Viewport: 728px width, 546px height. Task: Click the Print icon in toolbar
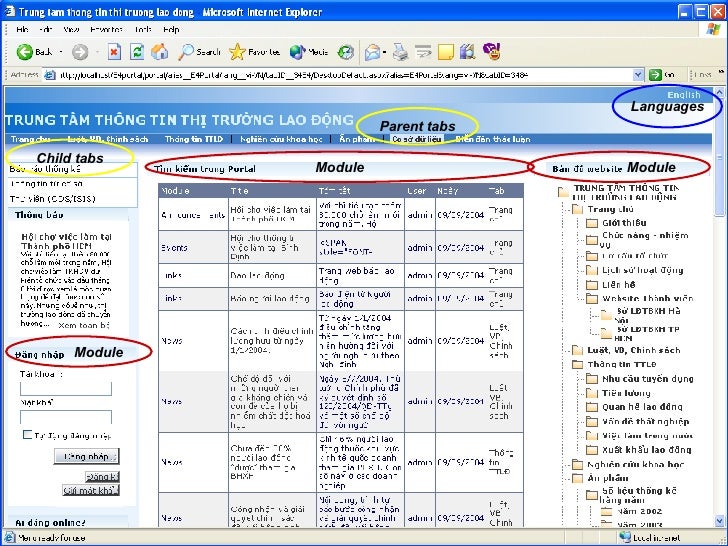click(400, 52)
